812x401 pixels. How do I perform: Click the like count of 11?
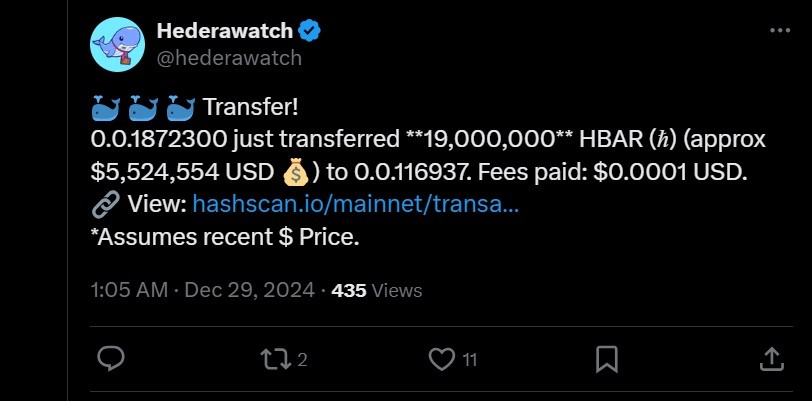pyautogui.click(x=469, y=359)
